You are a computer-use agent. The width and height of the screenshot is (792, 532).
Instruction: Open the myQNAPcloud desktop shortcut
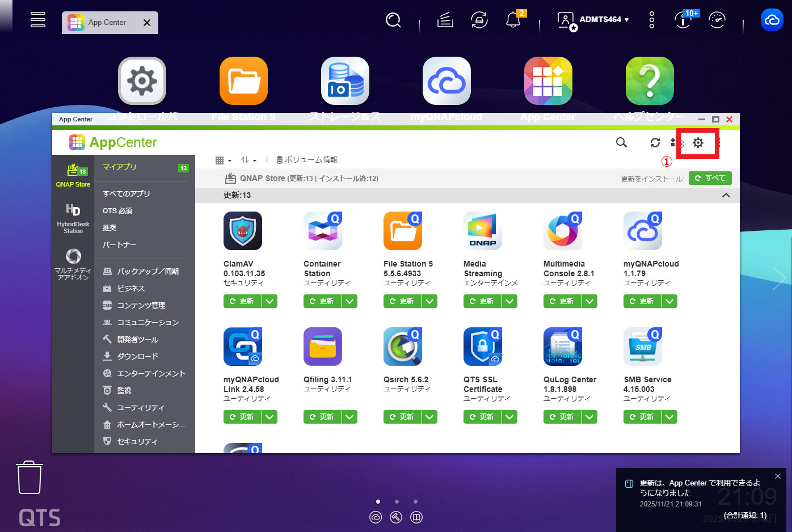(x=446, y=81)
